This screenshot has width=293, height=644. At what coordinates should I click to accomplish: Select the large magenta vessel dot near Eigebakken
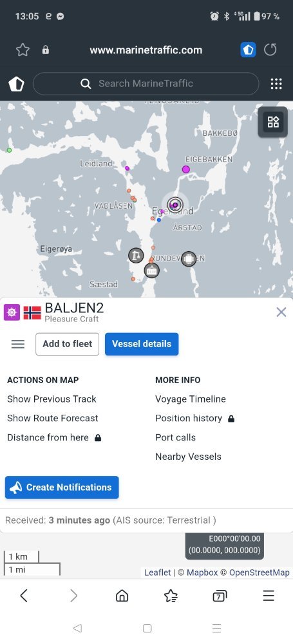point(186,169)
